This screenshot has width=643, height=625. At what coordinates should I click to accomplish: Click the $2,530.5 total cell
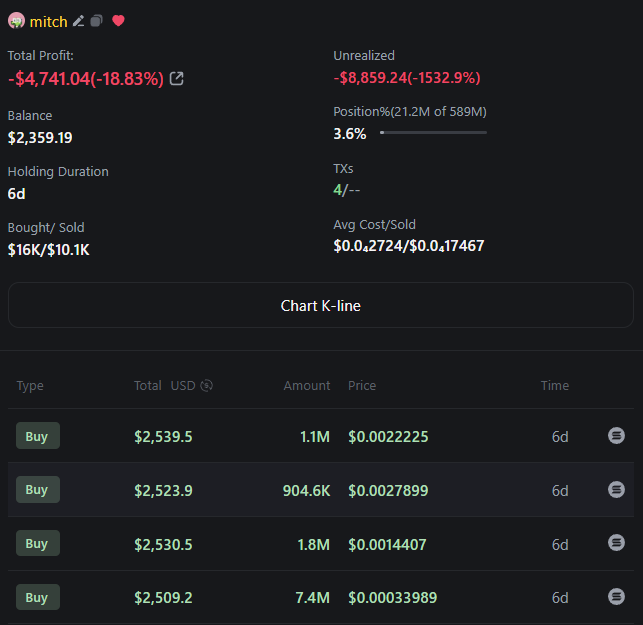click(x=163, y=545)
